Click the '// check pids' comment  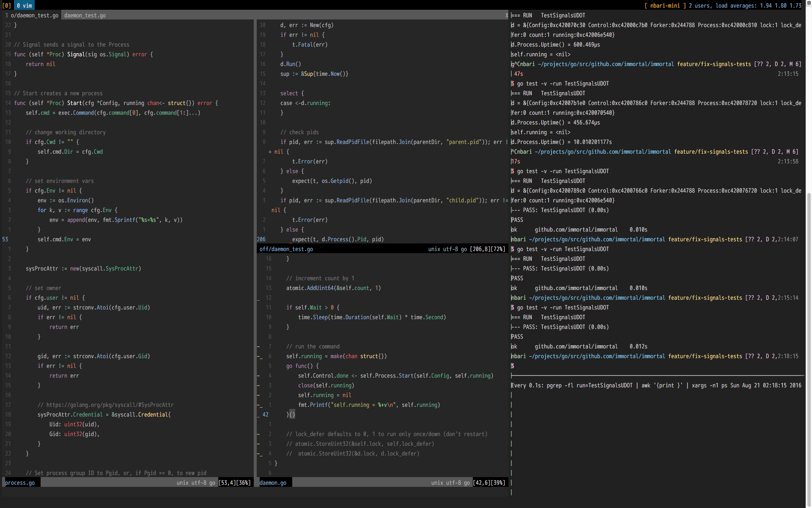[299, 132]
